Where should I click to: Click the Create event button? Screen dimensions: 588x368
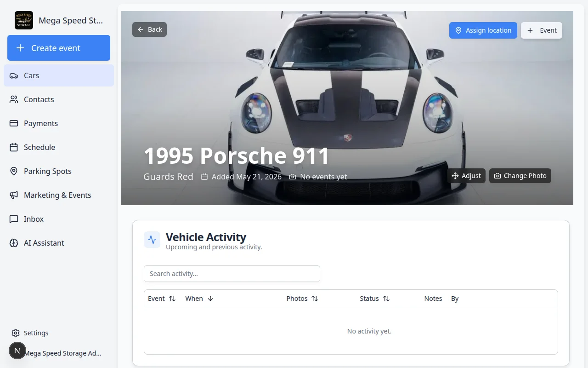click(x=59, y=48)
